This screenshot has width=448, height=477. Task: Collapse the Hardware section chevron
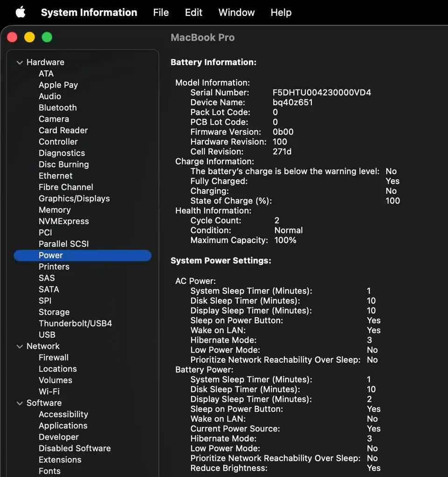pyautogui.click(x=20, y=63)
